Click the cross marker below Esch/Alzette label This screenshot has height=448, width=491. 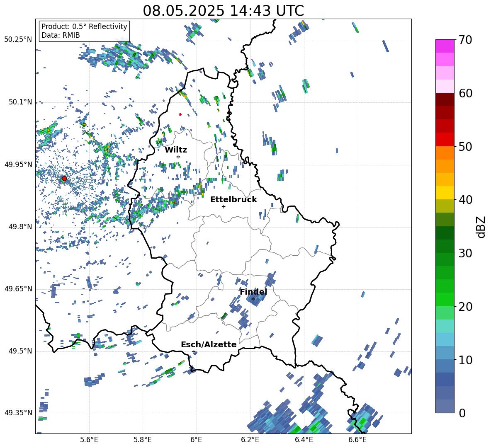point(194,351)
